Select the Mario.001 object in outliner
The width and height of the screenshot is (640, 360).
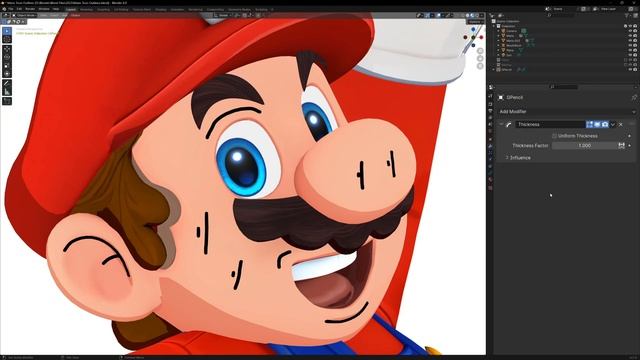(x=513, y=40)
